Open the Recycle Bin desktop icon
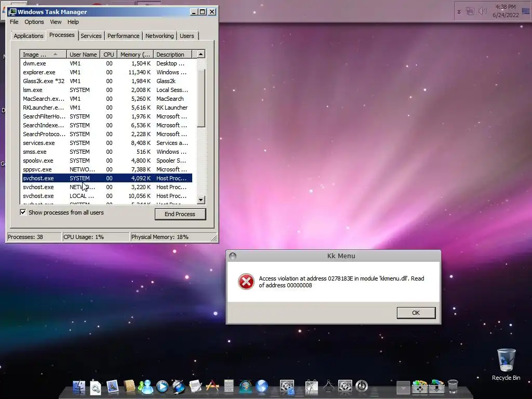 [x=506, y=364]
